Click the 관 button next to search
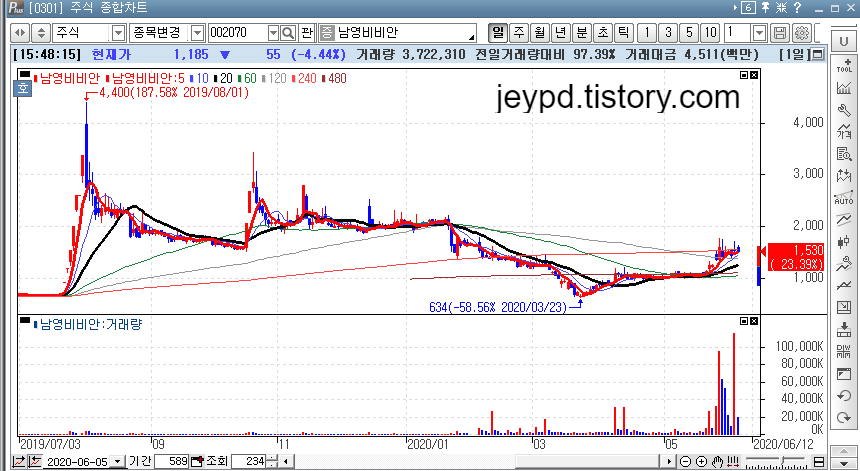 pyautogui.click(x=307, y=33)
